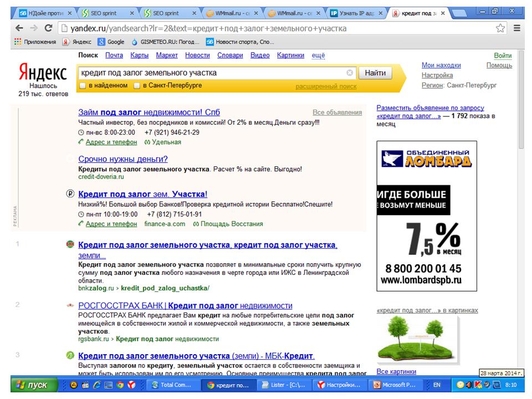Click the browser forward arrow
This screenshot has height=399, width=532.
(34, 28)
